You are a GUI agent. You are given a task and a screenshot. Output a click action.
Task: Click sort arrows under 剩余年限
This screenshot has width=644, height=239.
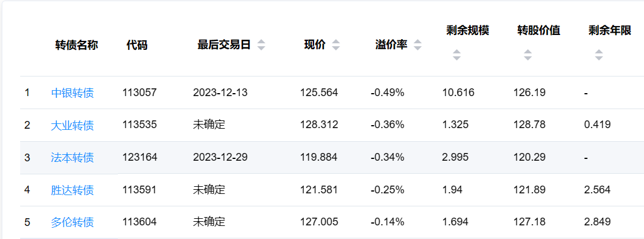[x=599, y=55]
